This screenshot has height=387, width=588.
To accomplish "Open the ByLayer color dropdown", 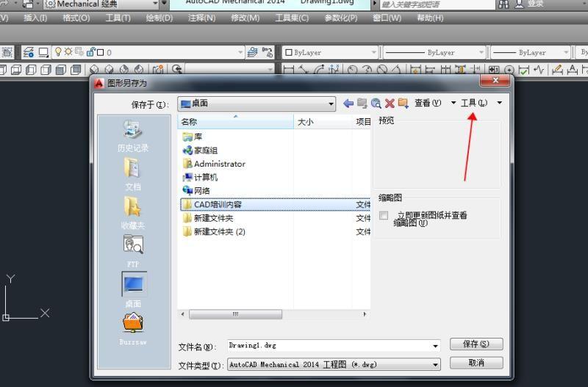I will pos(373,52).
